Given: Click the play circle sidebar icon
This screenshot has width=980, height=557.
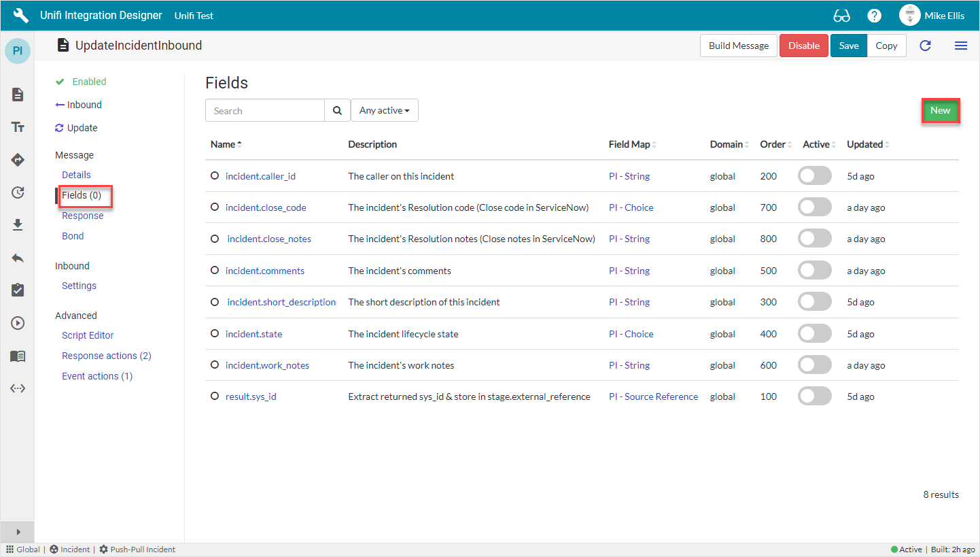Looking at the screenshot, I should pyautogui.click(x=18, y=323).
